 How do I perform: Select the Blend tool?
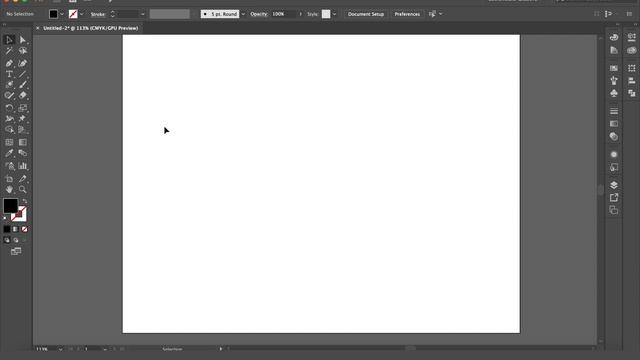click(x=22, y=153)
